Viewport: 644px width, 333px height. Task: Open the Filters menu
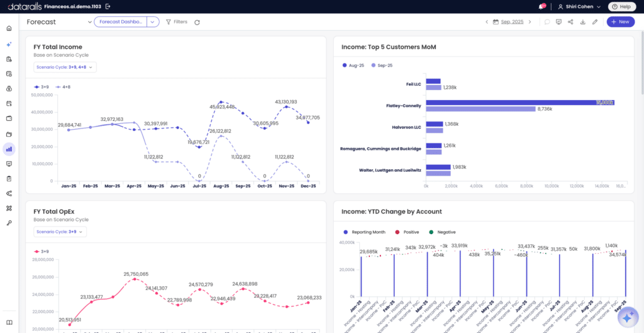(177, 22)
